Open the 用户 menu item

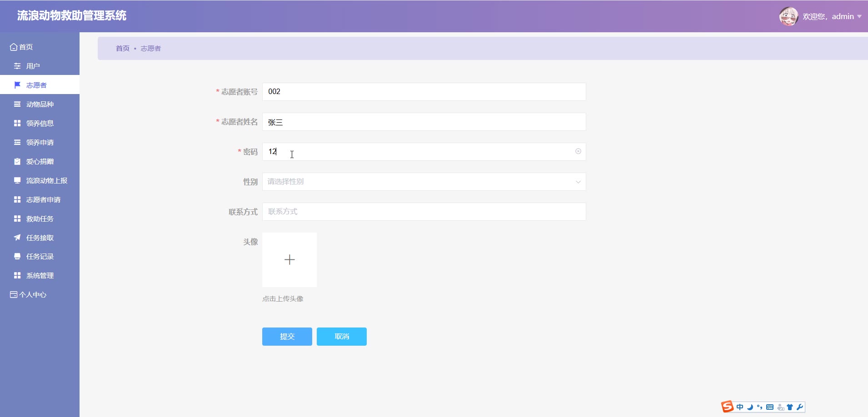pyautogui.click(x=33, y=66)
